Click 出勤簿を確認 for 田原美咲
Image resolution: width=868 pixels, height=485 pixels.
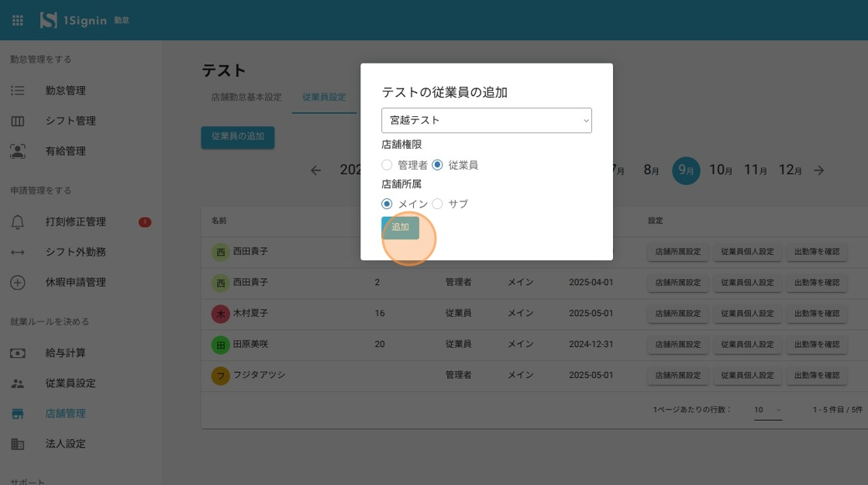[x=817, y=344]
